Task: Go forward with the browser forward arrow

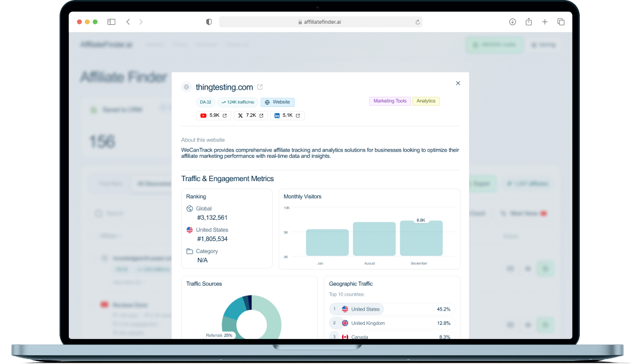Action: (141, 21)
